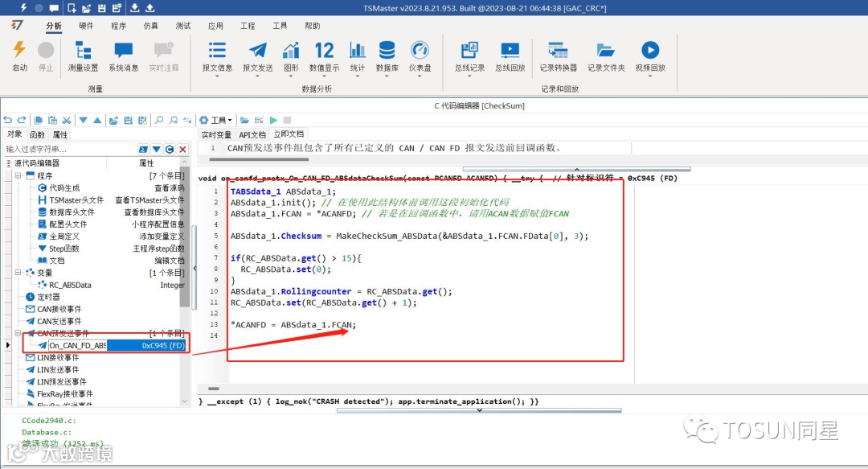Open the 总线记录 bus logging tool
Screen dimensions: 868x469
469,58
